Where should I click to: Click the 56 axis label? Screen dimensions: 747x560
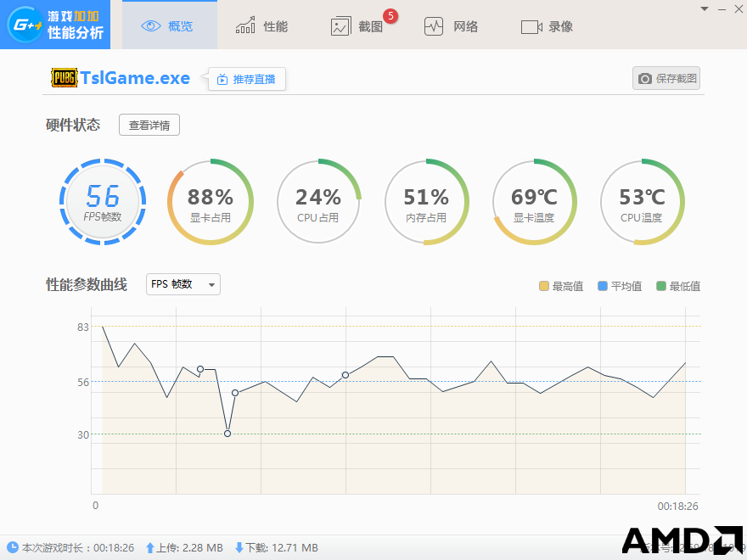point(83,382)
